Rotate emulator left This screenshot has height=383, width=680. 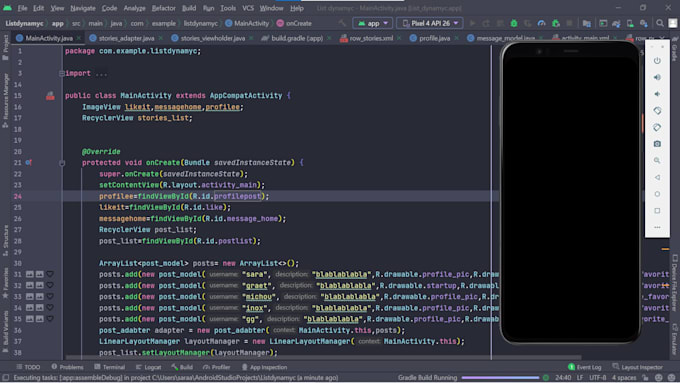click(x=657, y=111)
